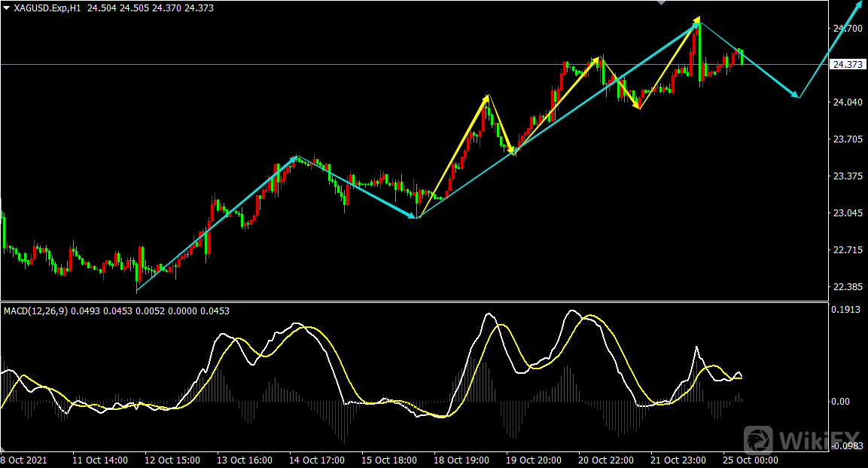Click the 24.040 price axis label

pos(848,102)
